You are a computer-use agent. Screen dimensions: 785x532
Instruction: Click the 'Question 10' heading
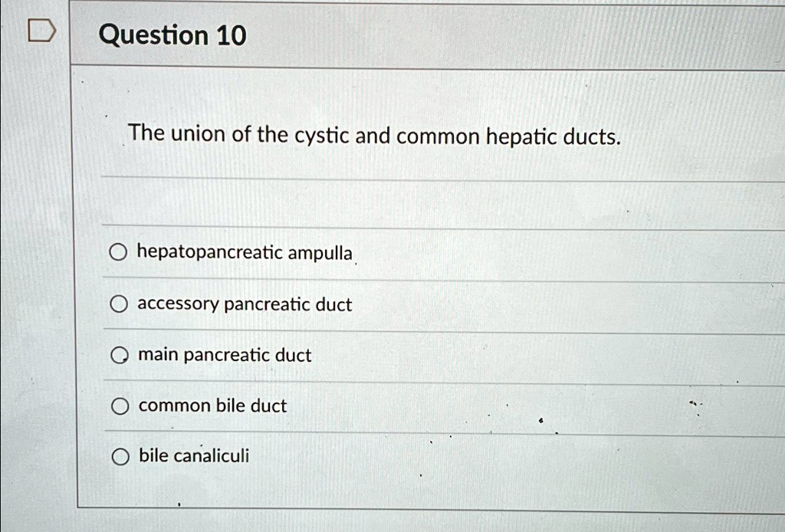coord(173,35)
